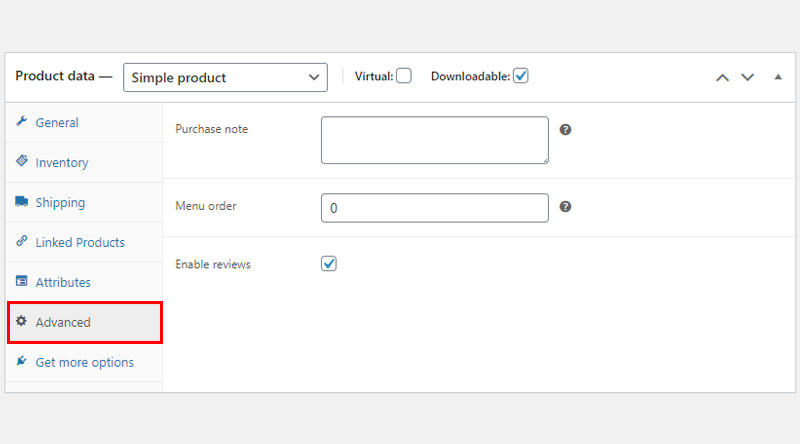Click the Advanced gear icon
Screen dimensions: 800x444
21,321
